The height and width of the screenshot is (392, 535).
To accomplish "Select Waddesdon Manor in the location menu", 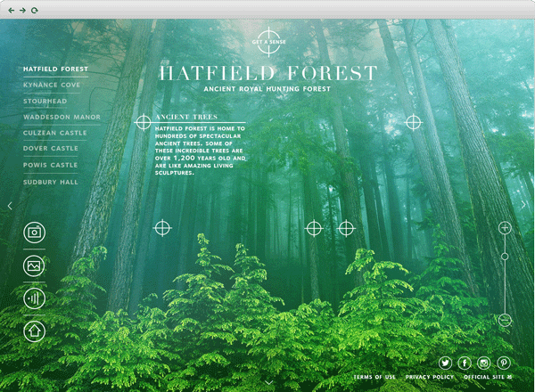I will click(x=62, y=117).
